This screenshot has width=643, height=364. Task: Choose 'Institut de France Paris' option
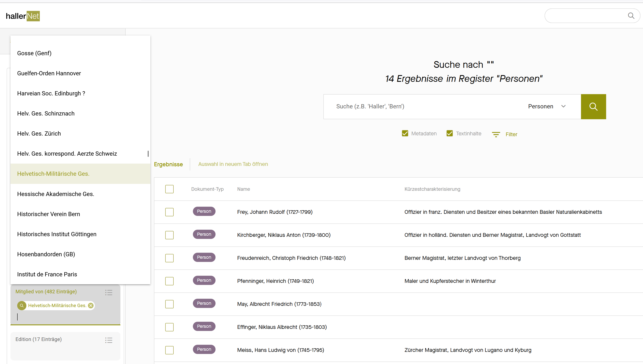coord(80,274)
